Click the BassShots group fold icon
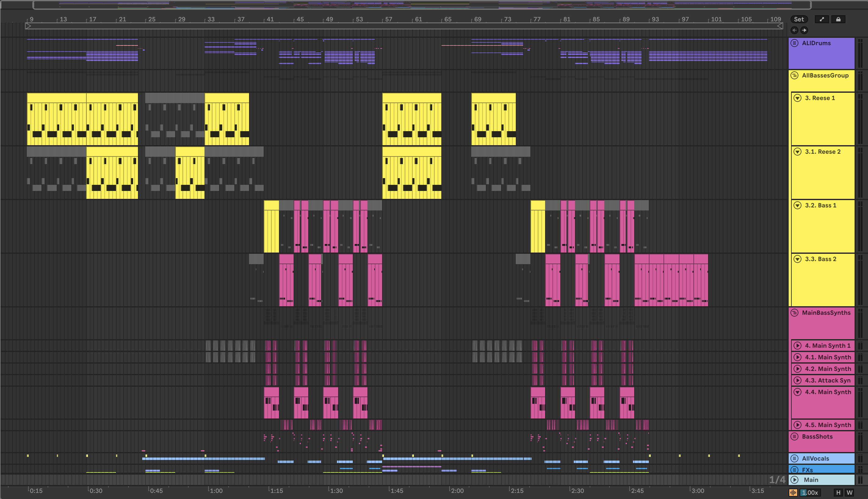The height and width of the screenshot is (499, 868). pyautogui.click(x=795, y=437)
